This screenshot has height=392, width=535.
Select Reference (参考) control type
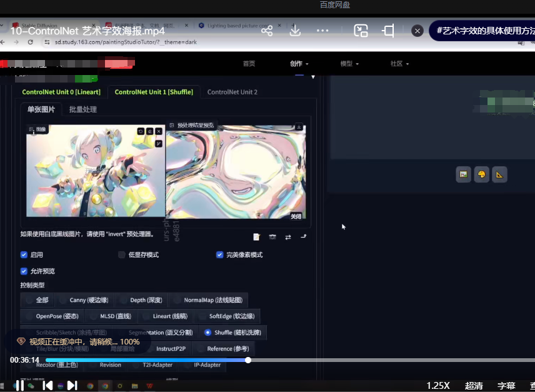(224, 348)
